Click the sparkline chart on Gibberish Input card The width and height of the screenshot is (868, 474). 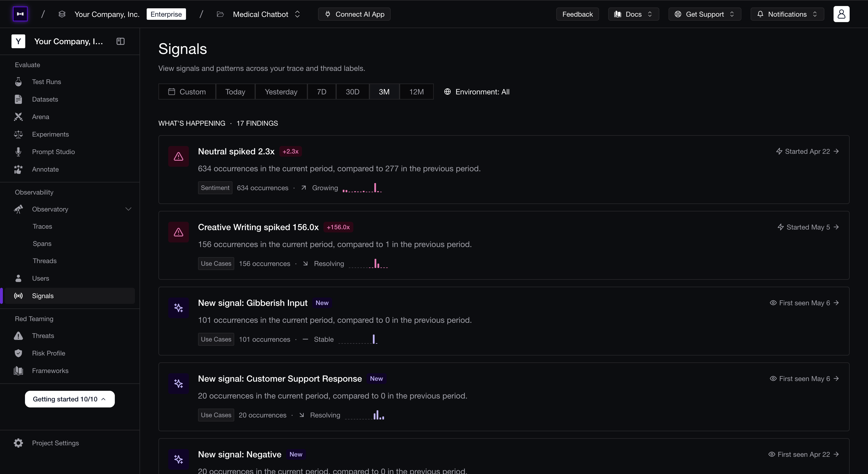(x=358, y=339)
